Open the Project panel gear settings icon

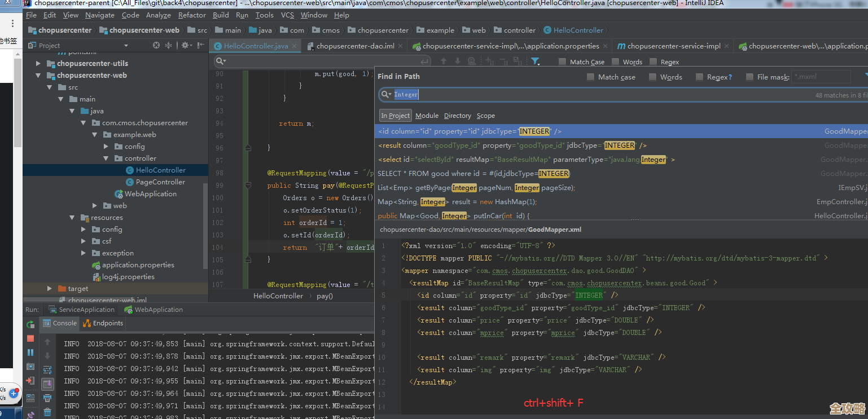pyautogui.click(x=185, y=46)
